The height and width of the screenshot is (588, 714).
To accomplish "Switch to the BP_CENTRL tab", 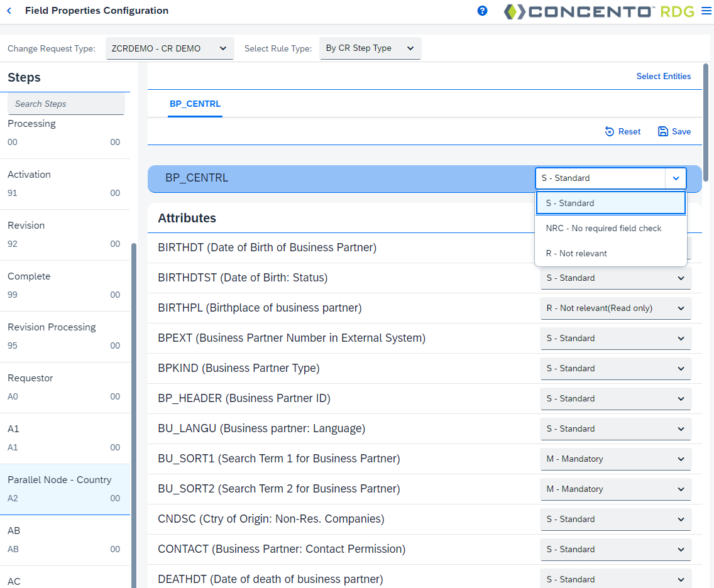I will [195, 104].
